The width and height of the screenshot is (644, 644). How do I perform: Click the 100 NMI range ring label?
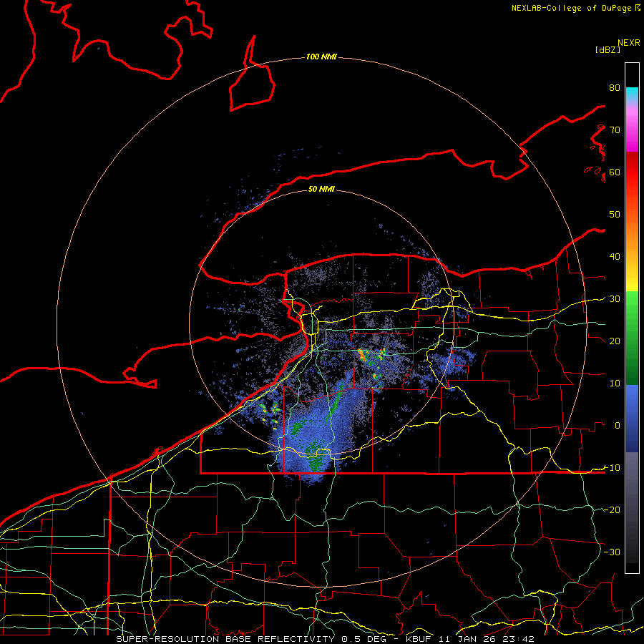[321, 57]
